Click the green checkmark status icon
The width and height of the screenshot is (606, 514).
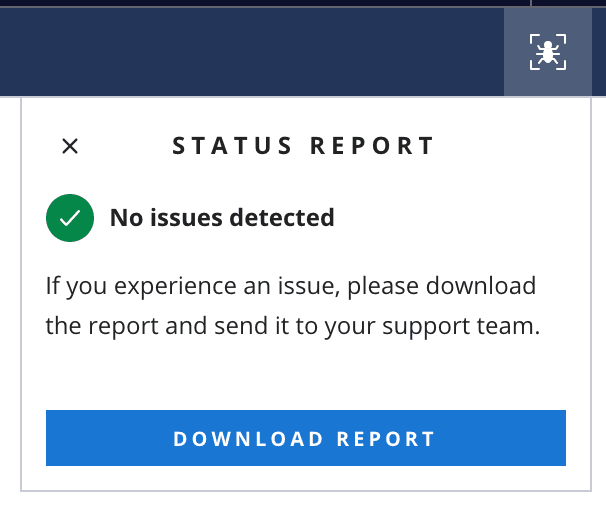coord(70,218)
